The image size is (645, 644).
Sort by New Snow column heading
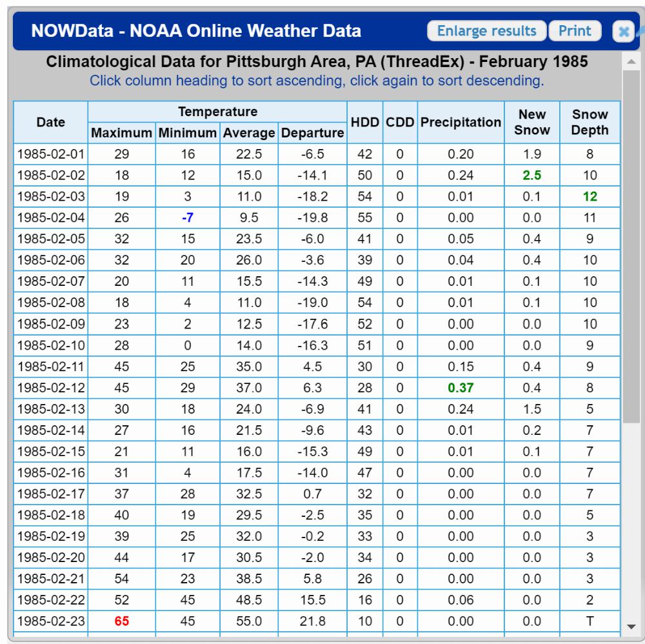coord(532,122)
